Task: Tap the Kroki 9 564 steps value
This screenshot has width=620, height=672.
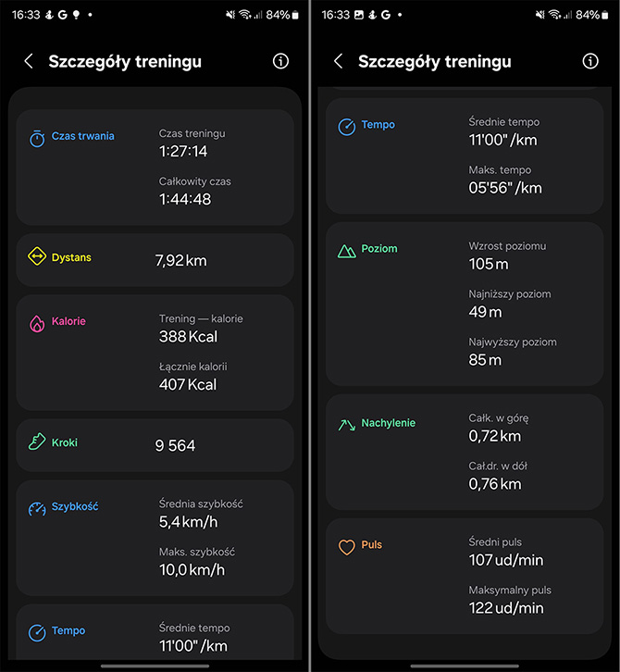Action: click(175, 445)
